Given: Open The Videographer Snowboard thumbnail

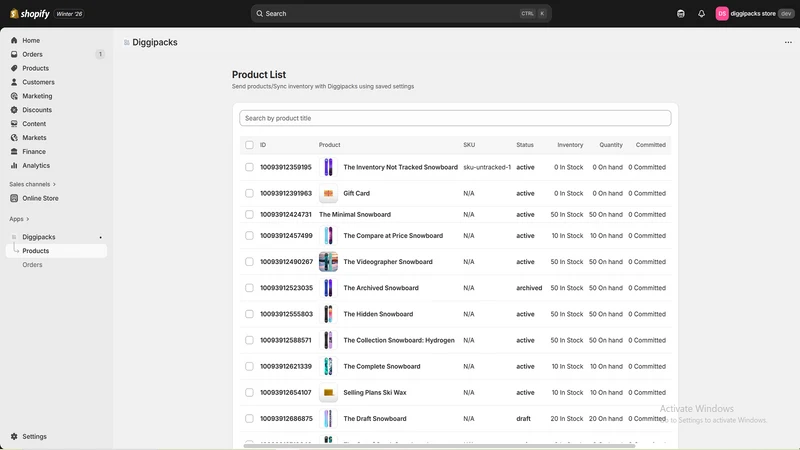Looking at the screenshot, I should (x=328, y=262).
